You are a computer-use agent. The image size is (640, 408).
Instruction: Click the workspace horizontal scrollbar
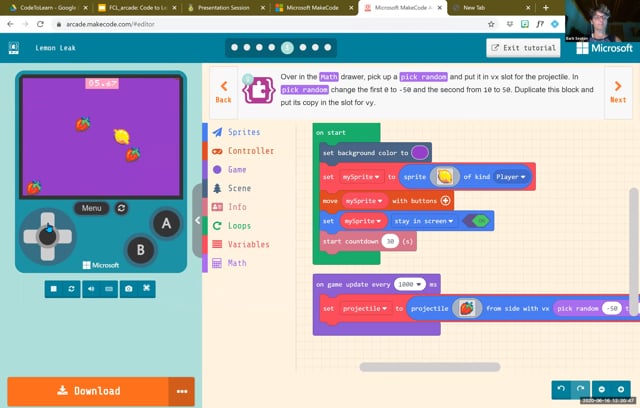pos(429,367)
